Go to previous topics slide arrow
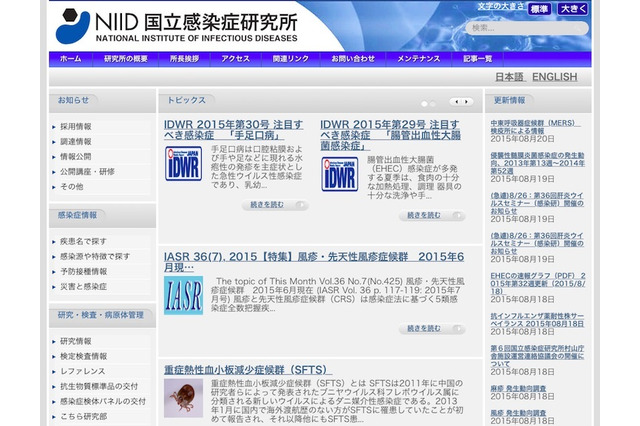Viewport: 640px width, 426px height. pyautogui.click(x=455, y=101)
